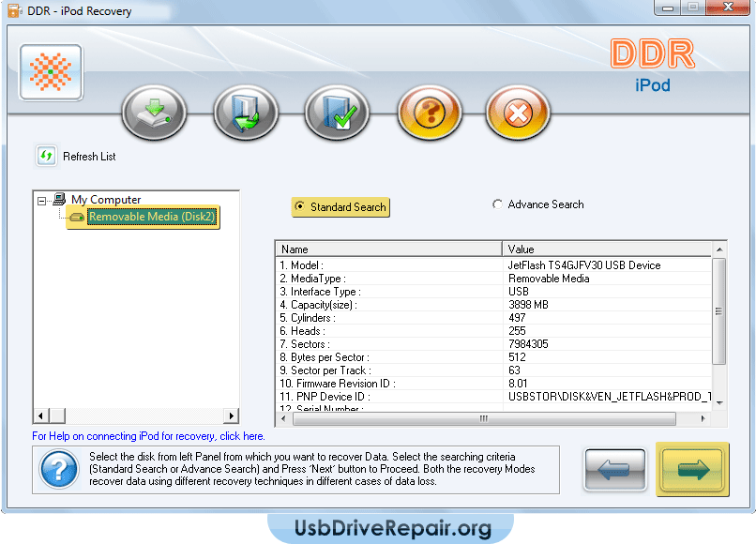Go back with the left arrow button

[615, 470]
